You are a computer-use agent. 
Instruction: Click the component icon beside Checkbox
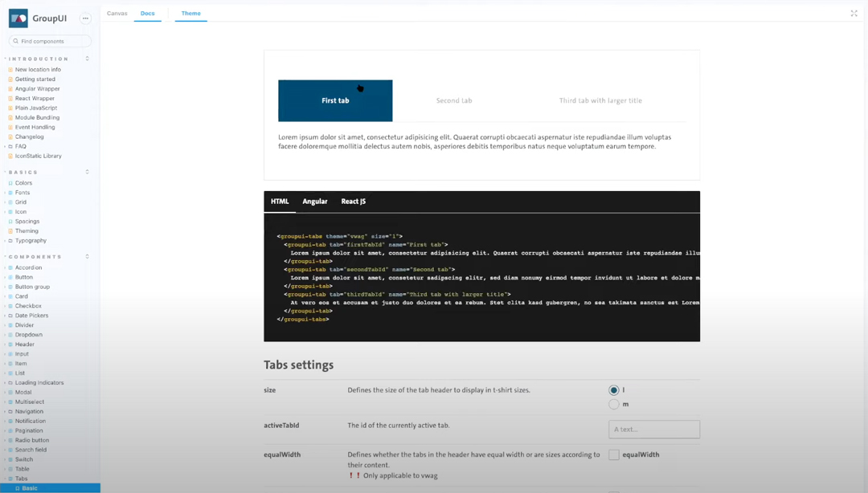tap(10, 306)
